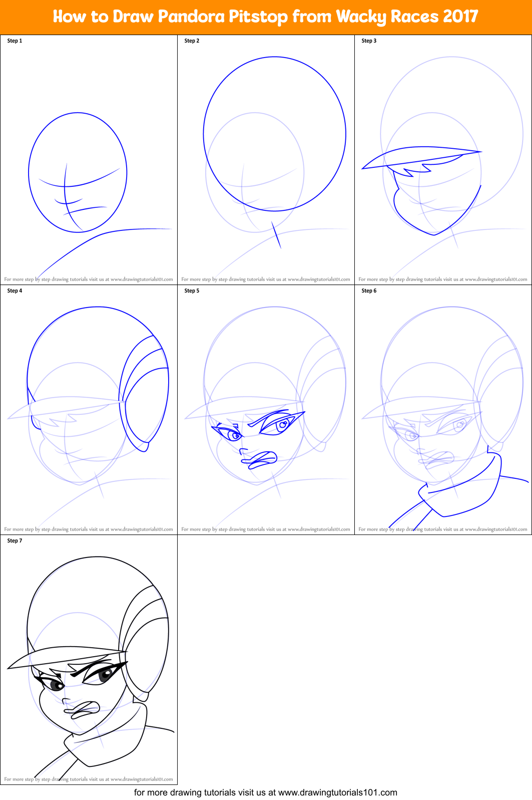
Task: Select the Step 6 label
Action: 369,291
